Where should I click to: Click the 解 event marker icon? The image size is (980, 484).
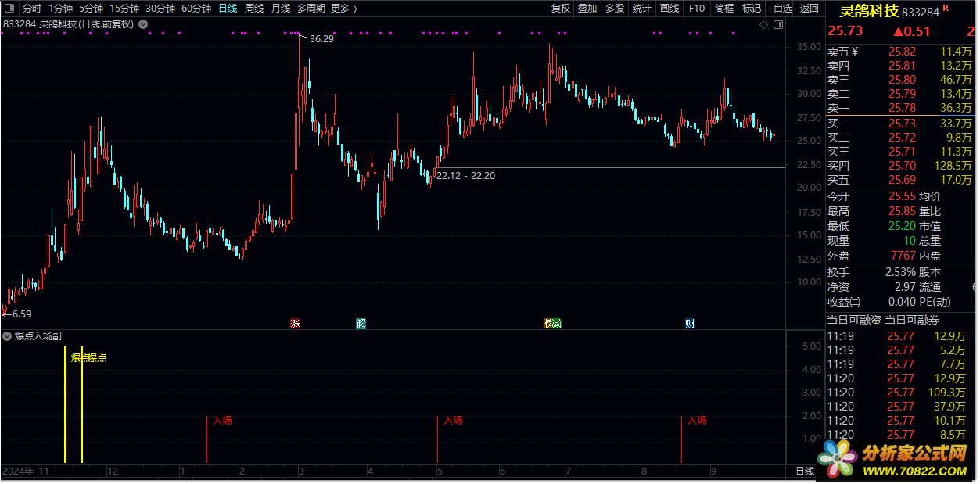click(x=361, y=323)
